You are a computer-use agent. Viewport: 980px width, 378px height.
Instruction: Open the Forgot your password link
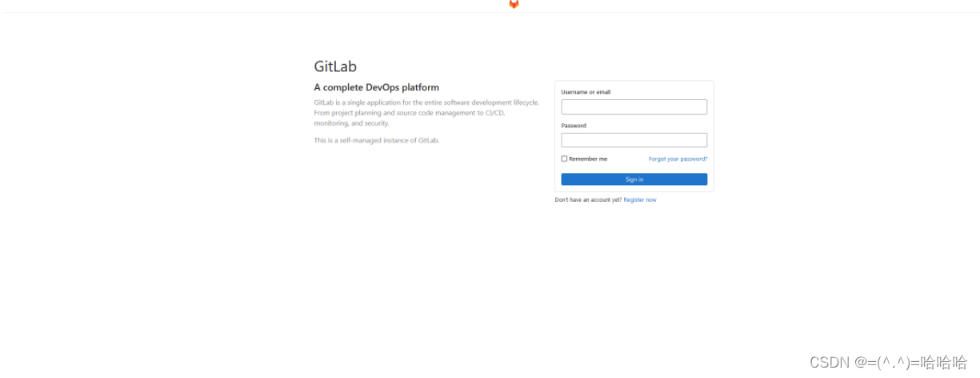coord(678,159)
